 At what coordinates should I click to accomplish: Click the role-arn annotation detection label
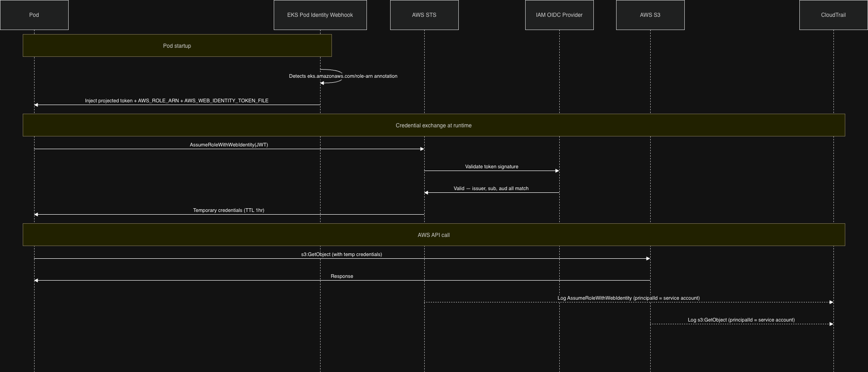click(x=343, y=76)
